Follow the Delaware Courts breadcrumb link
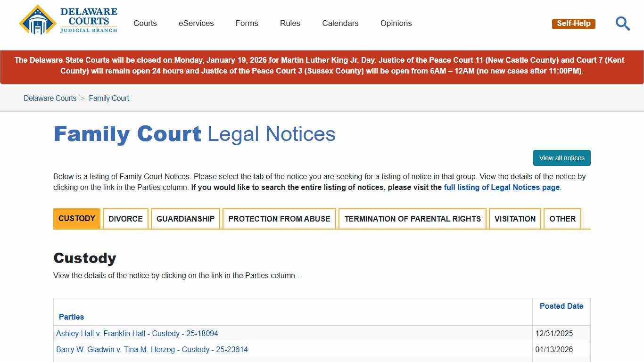This screenshot has height=362, width=644. coord(50,98)
